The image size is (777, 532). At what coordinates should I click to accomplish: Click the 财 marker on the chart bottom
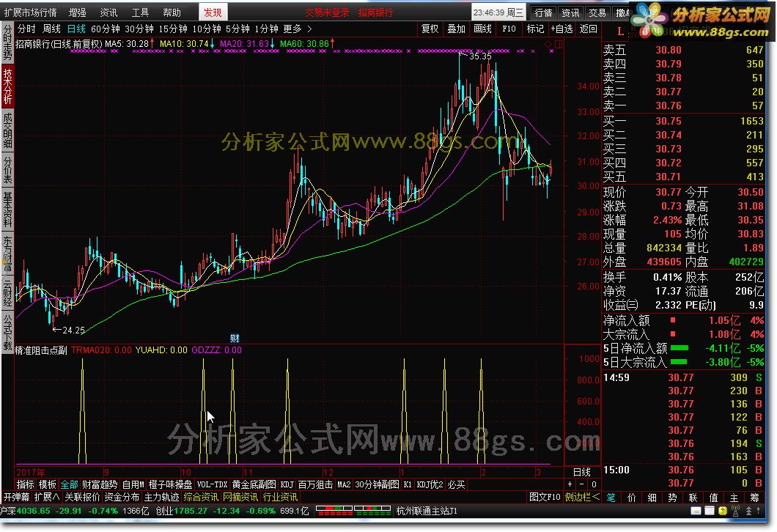235,339
